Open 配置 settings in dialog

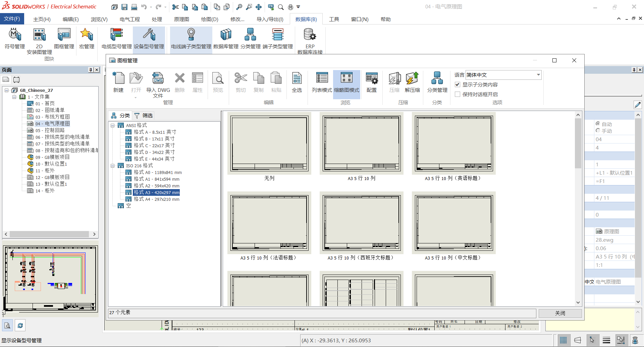pyautogui.click(x=372, y=82)
